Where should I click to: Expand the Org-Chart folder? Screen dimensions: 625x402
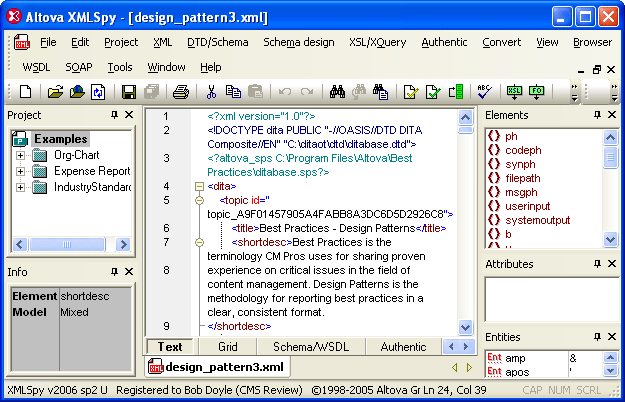20,155
